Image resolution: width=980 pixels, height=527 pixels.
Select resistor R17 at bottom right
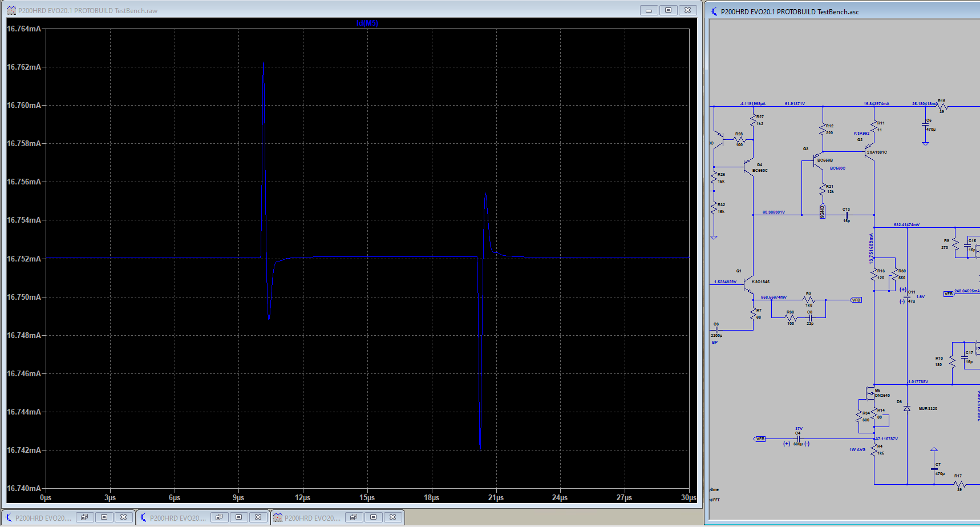tap(959, 484)
